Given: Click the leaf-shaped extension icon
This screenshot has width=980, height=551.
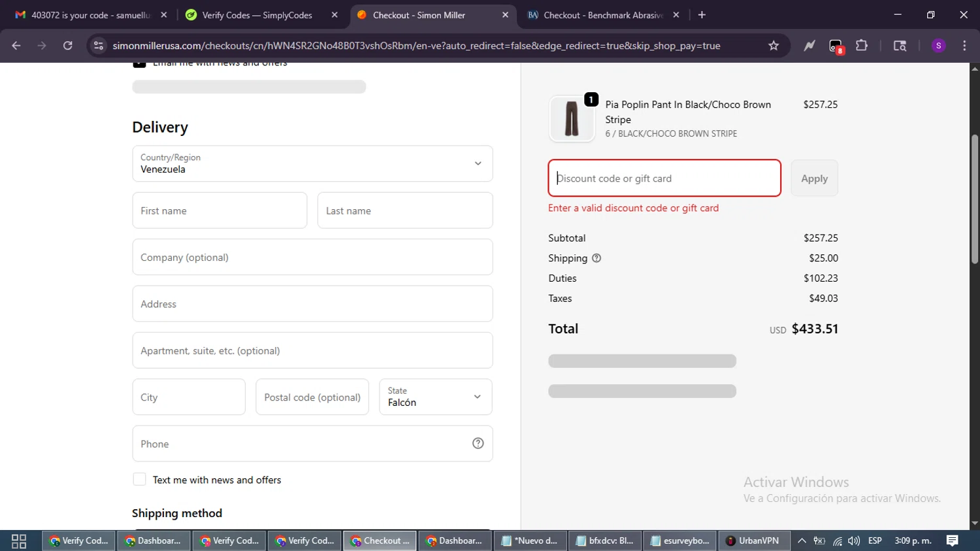Looking at the screenshot, I should (809, 46).
